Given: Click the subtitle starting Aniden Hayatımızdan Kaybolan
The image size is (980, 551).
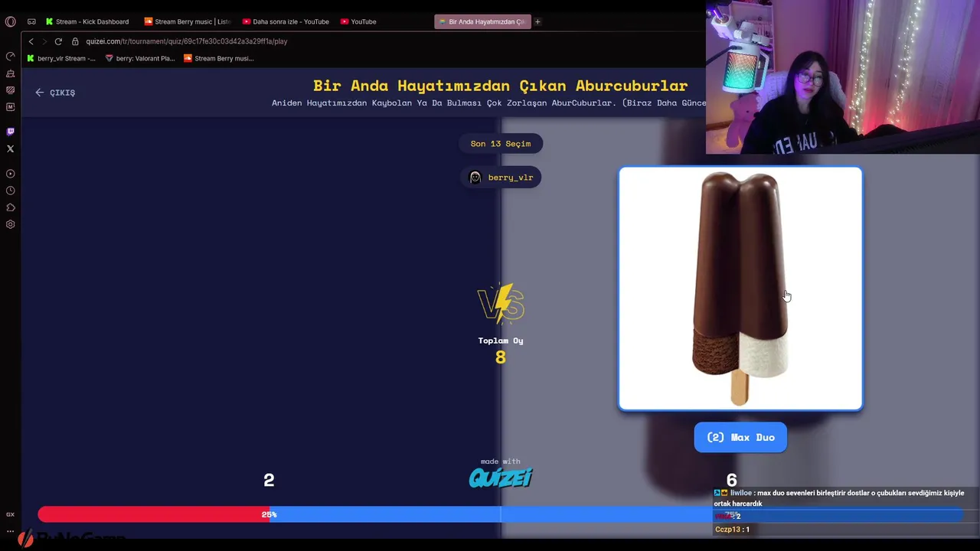Looking at the screenshot, I should click(488, 103).
